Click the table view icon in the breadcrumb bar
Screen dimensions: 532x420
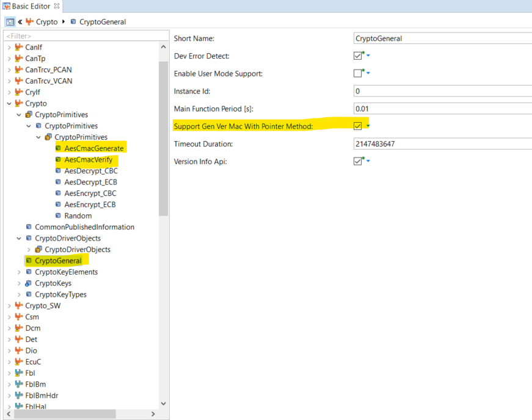[x=10, y=21]
